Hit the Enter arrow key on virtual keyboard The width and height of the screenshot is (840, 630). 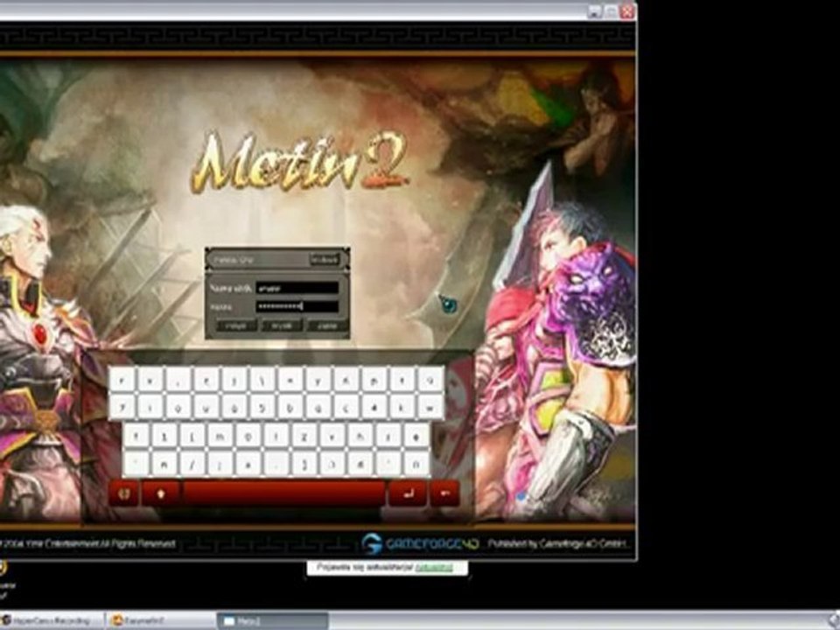pyautogui.click(x=408, y=493)
